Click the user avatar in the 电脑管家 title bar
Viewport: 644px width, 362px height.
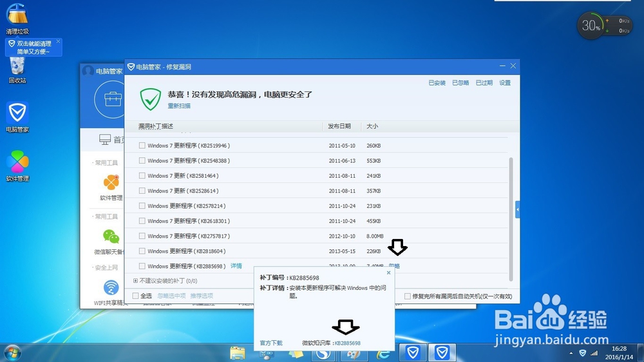[x=88, y=71]
